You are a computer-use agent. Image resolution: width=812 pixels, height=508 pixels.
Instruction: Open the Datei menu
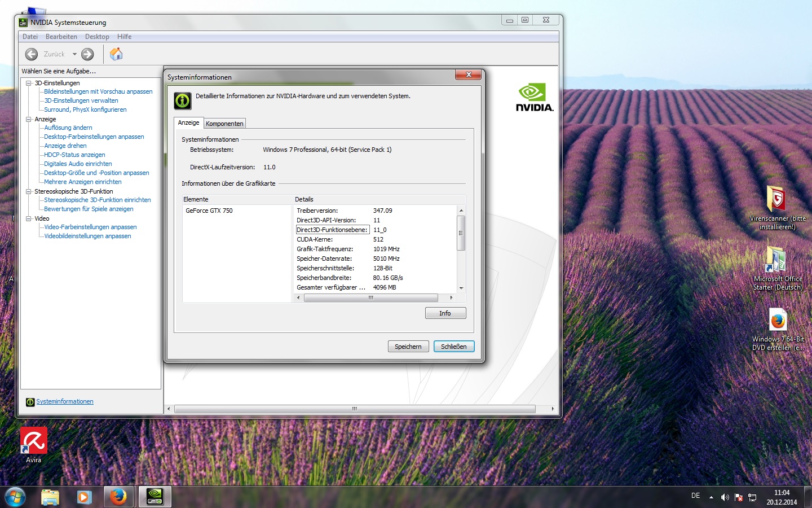tap(30, 37)
